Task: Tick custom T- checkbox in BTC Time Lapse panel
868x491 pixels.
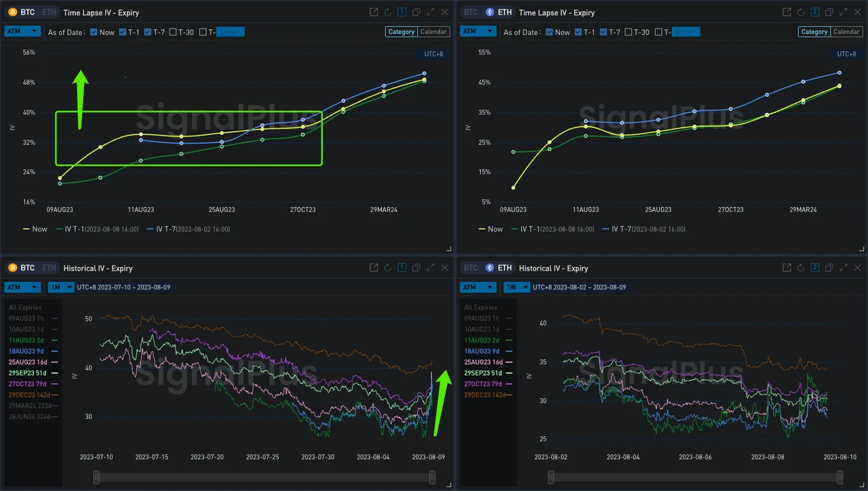Action: (x=203, y=32)
